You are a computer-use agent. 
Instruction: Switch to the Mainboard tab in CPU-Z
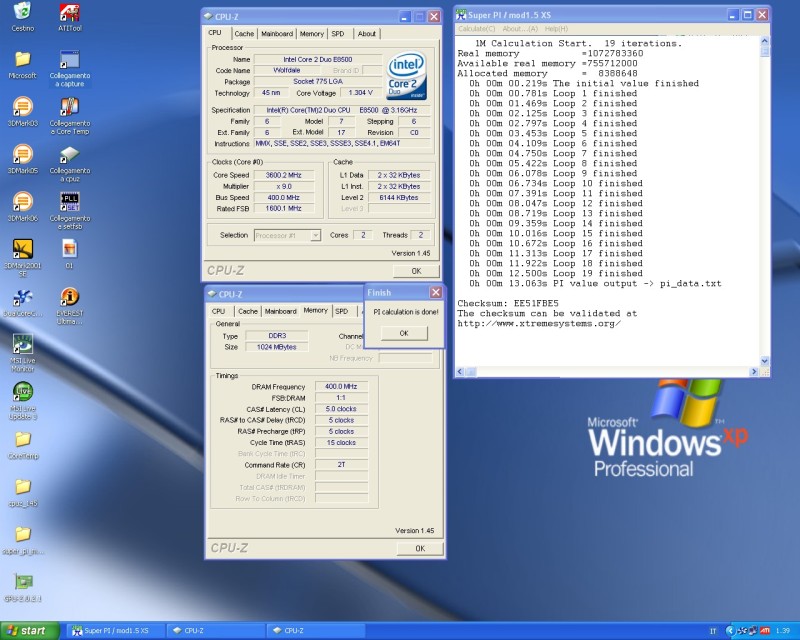pyautogui.click(x=277, y=33)
